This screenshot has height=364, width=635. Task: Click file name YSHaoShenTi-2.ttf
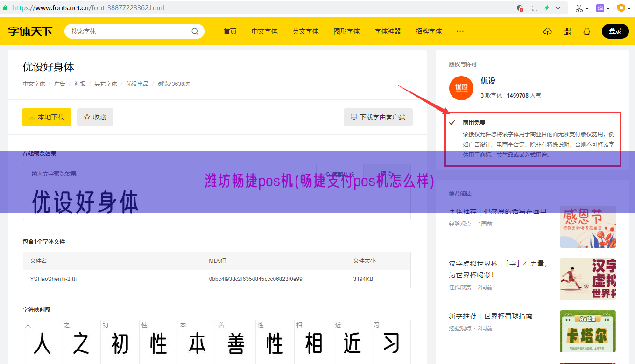coord(54,279)
